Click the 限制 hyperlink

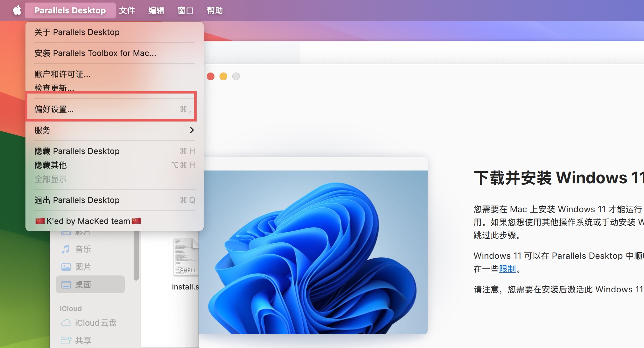(507, 269)
